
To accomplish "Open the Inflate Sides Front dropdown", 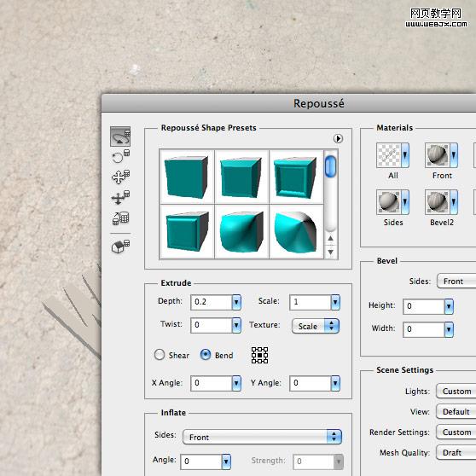I will (262, 437).
